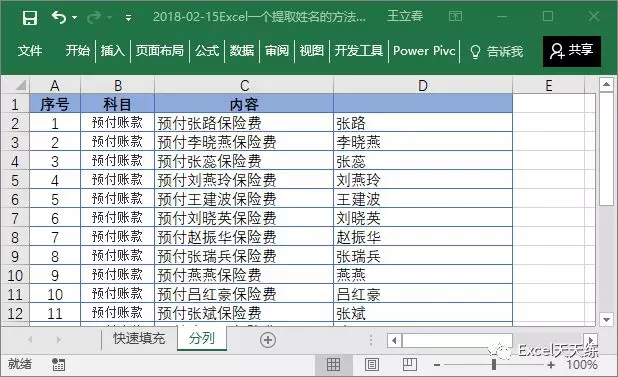Click the 预付账款 cell in row 4
The height and width of the screenshot is (377, 618).
pos(117,161)
